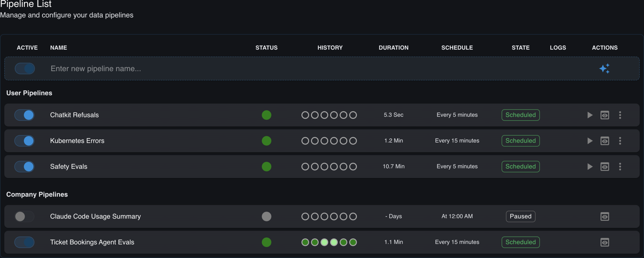This screenshot has height=258, width=644.
Task: Click the Scheduled badge for Chatkit Refusals
Action: point(521,115)
